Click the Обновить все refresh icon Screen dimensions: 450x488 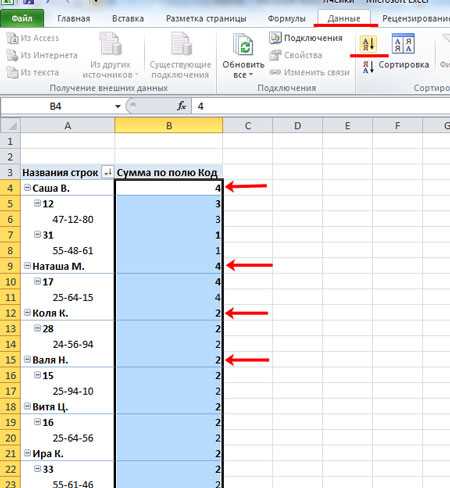(244, 44)
